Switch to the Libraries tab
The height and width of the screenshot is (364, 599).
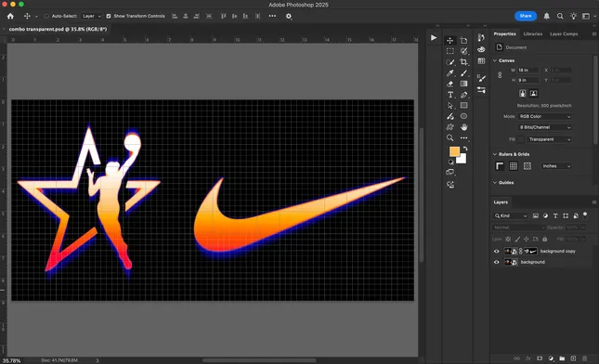point(533,34)
